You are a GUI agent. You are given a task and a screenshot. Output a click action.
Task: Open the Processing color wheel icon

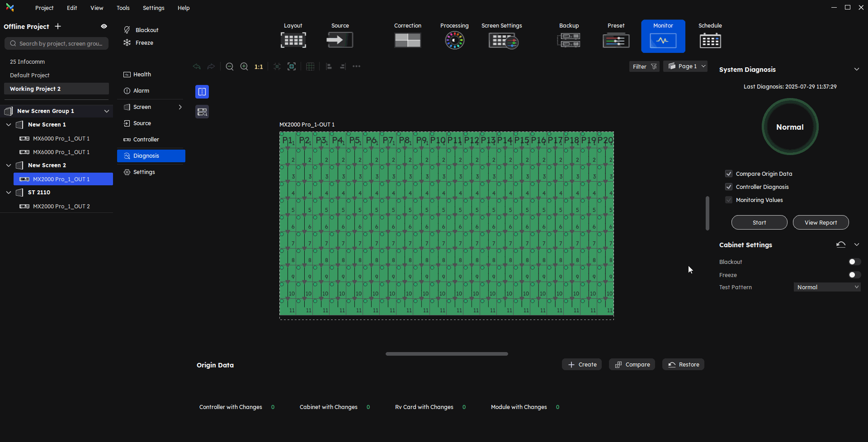[x=454, y=40]
